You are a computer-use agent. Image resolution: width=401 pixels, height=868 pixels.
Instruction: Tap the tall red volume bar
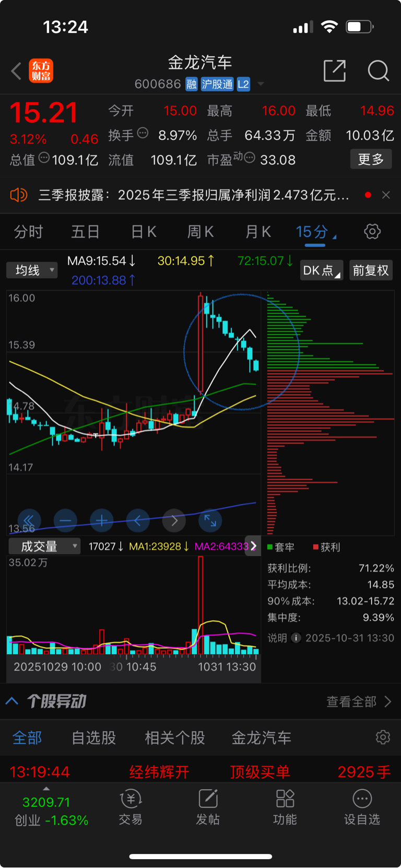pyautogui.click(x=200, y=605)
